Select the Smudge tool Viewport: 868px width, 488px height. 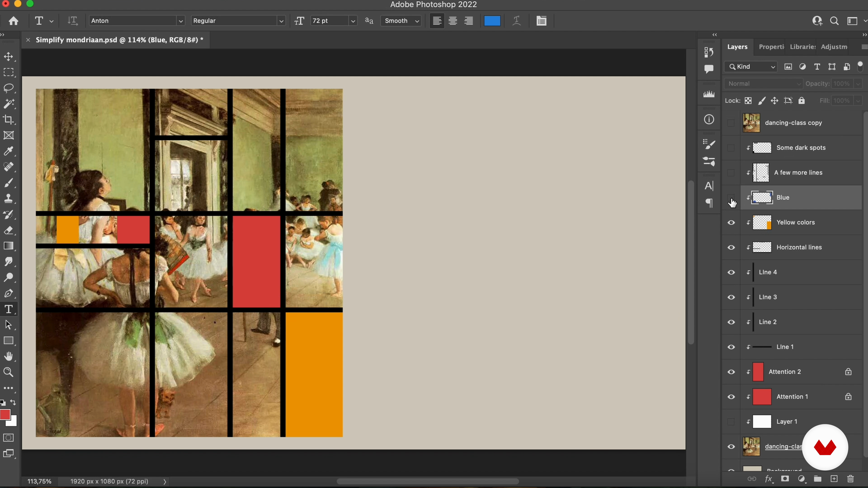click(x=9, y=262)
